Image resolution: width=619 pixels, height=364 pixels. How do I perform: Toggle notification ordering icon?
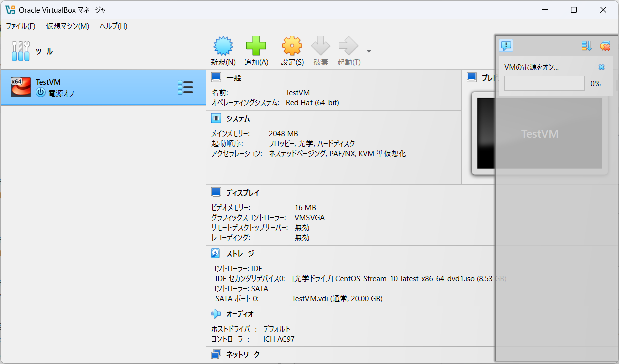point(587,46)
